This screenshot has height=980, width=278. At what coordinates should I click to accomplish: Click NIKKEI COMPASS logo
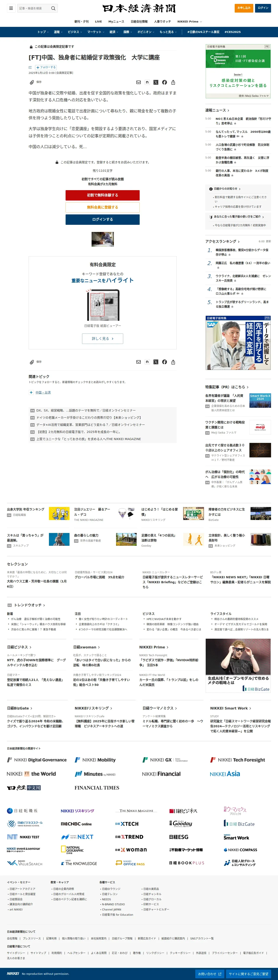[x=240, y=849]
